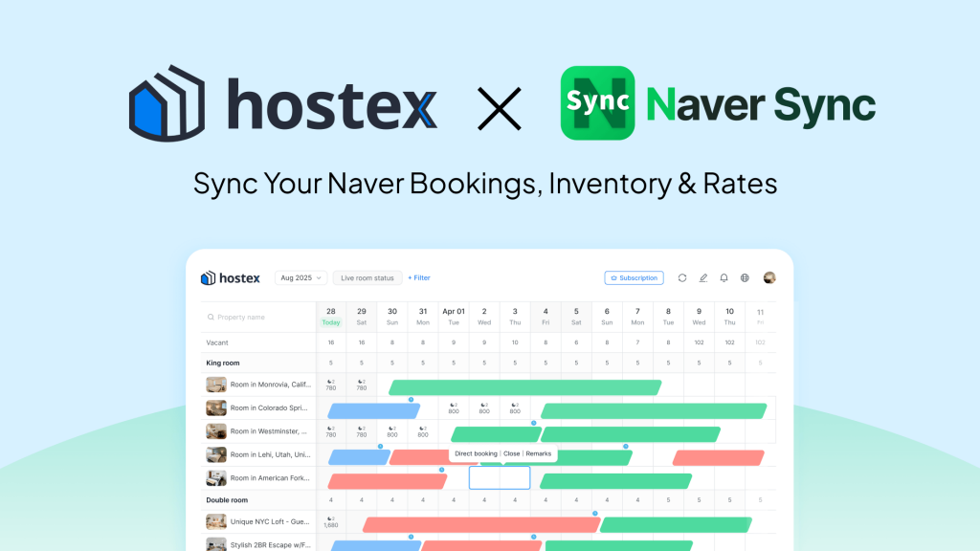The width and height of the screenshot is (980, 551).
Task: Click Room in American Fork... name
Action: [x=270, y=478]
